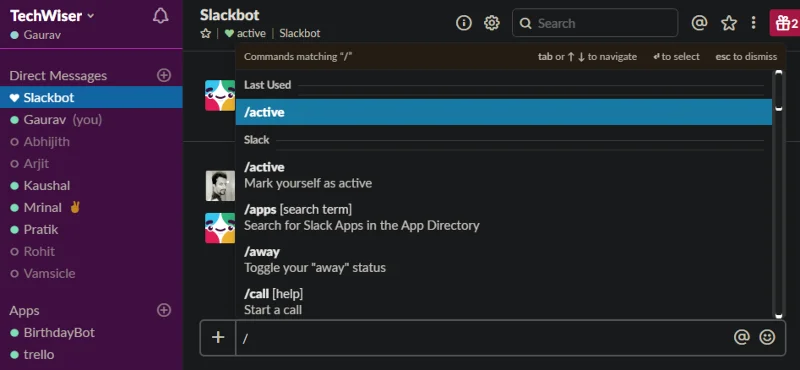Add a new app via plus icon

[x=164, y=310]
